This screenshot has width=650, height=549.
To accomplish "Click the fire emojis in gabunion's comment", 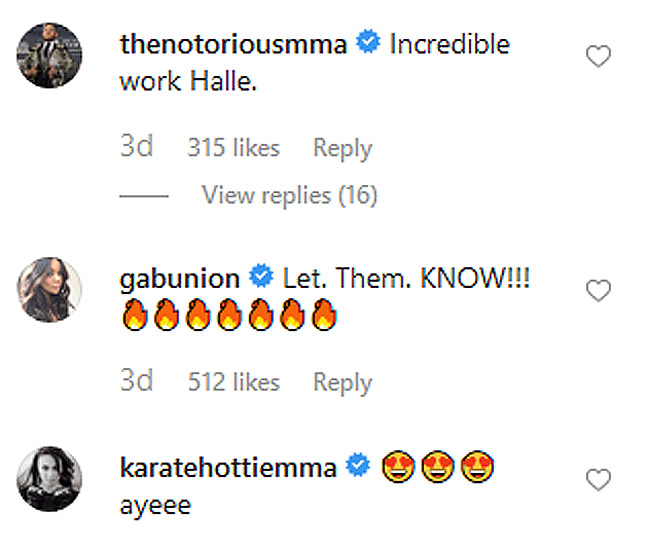I will pyautogui.click(x=228, y=319).
